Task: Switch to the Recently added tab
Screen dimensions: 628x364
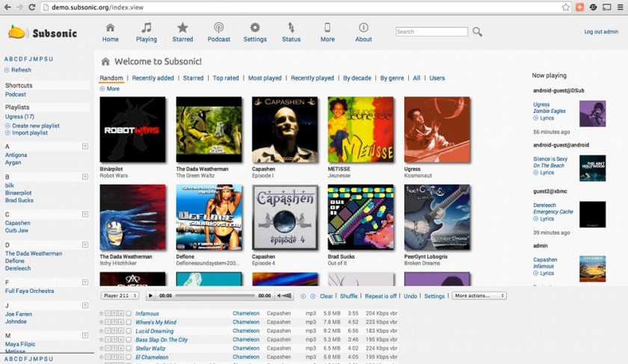Action: [x=153, y=78]
